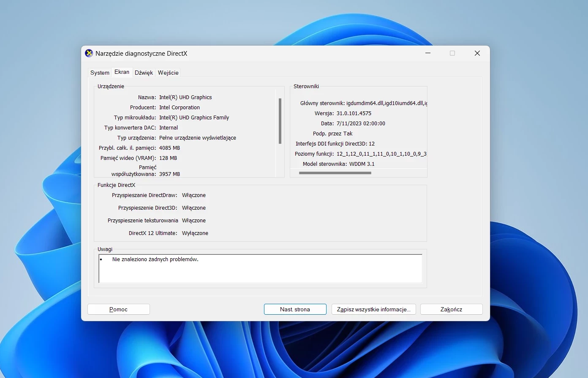
Task: Click the Urządzenie panel vertical scrollbar
Action: (280, 121)
